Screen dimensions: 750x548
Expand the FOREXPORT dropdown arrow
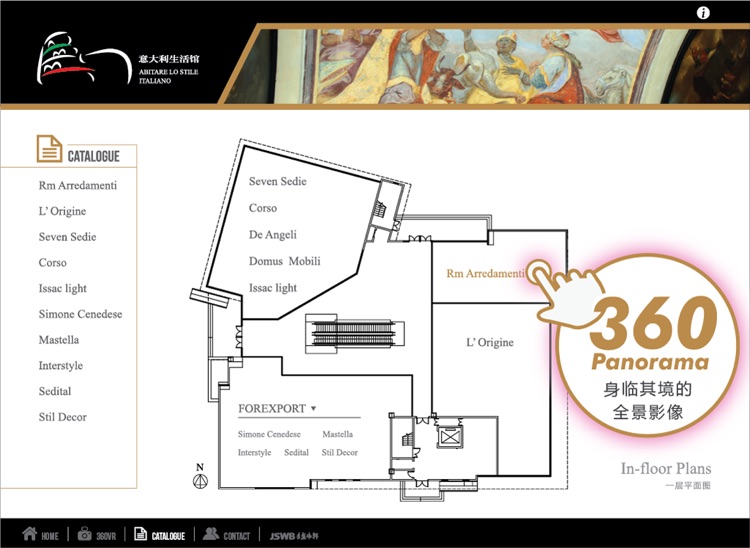pyautogui.click(x=313, y=408)
